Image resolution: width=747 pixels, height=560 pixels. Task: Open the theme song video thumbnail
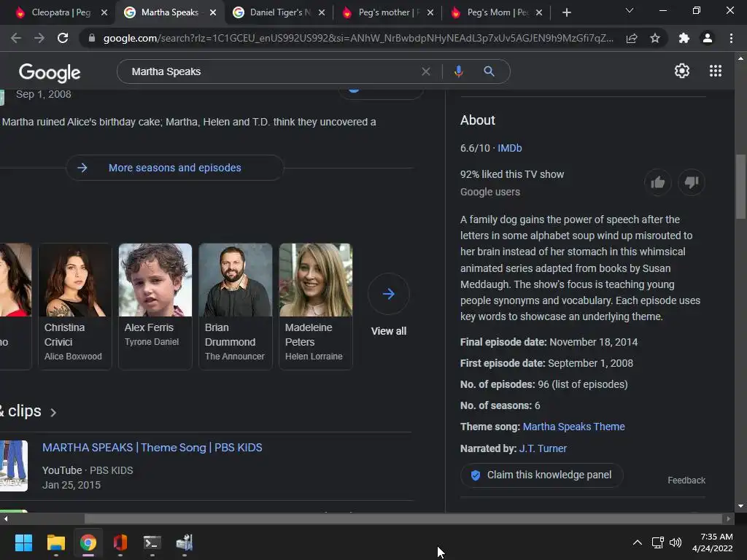(x=13, y=466)
